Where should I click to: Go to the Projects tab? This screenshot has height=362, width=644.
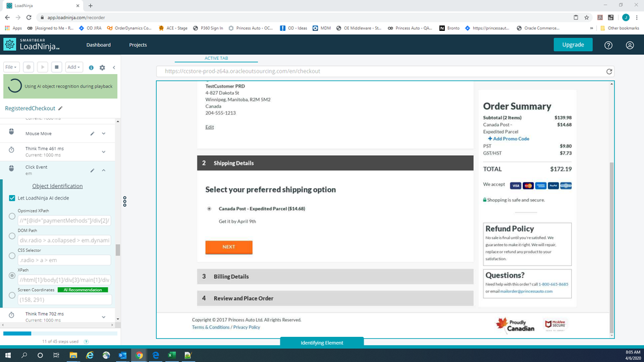tap(138, 45)
